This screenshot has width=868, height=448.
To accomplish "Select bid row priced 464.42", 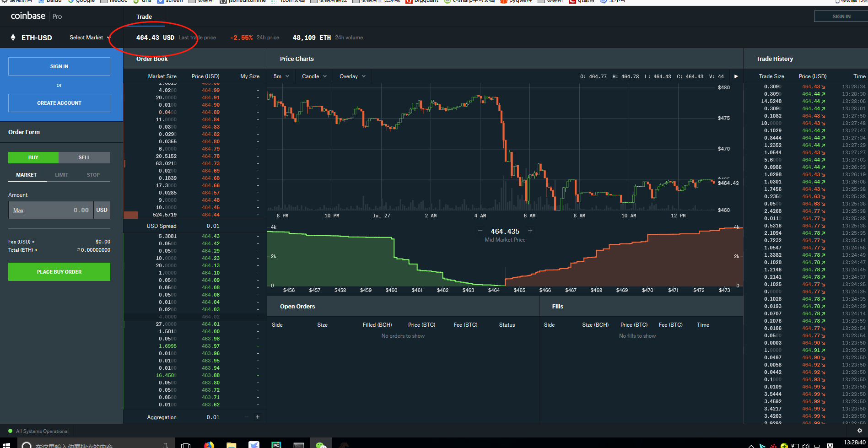I will (x=195, y=243).
